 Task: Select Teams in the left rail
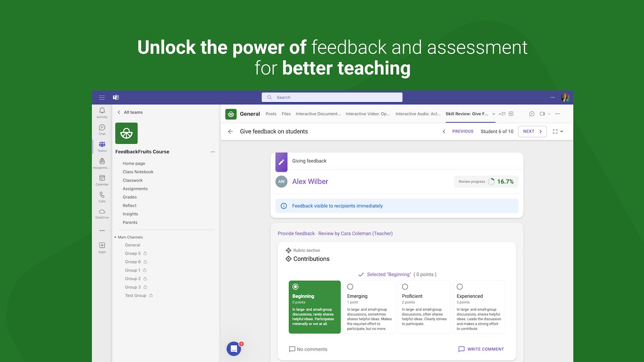pos(102,147)
